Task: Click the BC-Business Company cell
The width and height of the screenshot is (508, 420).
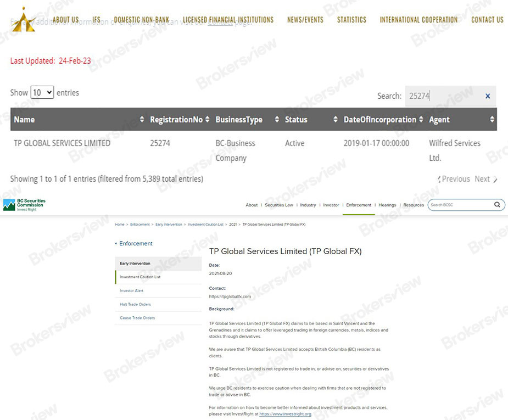Action: click(235, 150)
